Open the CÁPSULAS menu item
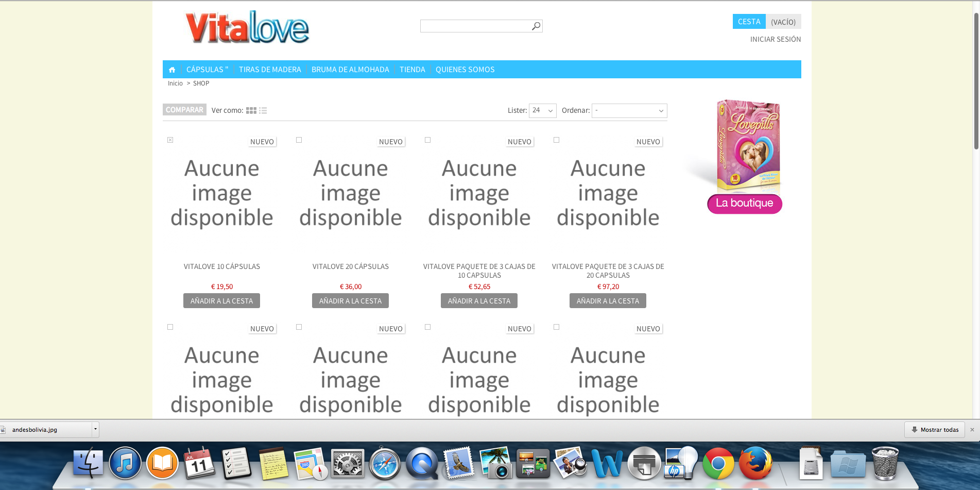The width and height of the screenshot is (980, 490). pyautogui.click(x=208, y=70)
